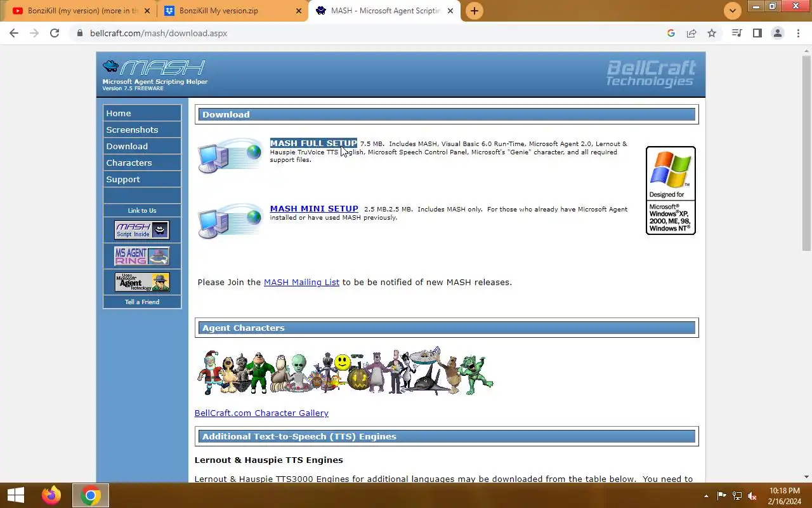Open a new tab with plus button
Viewport: 812px width, 508px height.
(474, 11)
